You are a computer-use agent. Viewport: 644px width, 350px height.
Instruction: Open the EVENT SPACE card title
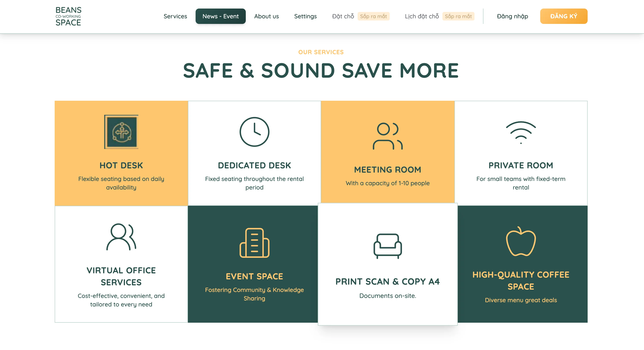pyautogui.click(x=254, y=276)
